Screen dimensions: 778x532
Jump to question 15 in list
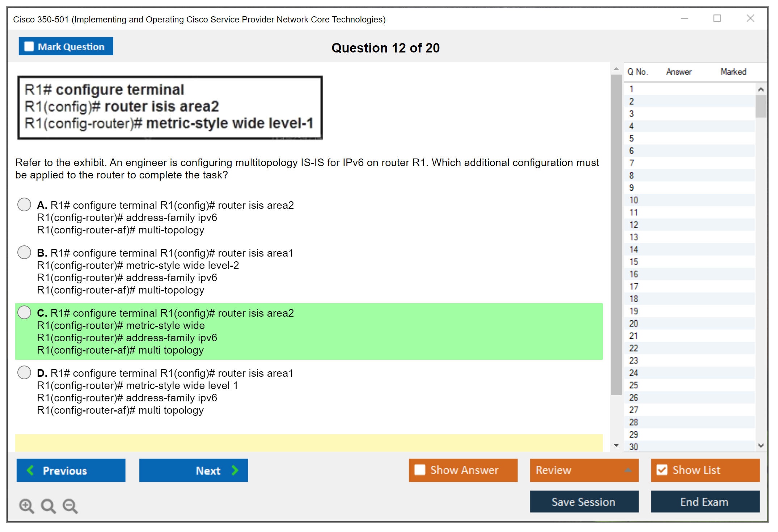(634, 262)
